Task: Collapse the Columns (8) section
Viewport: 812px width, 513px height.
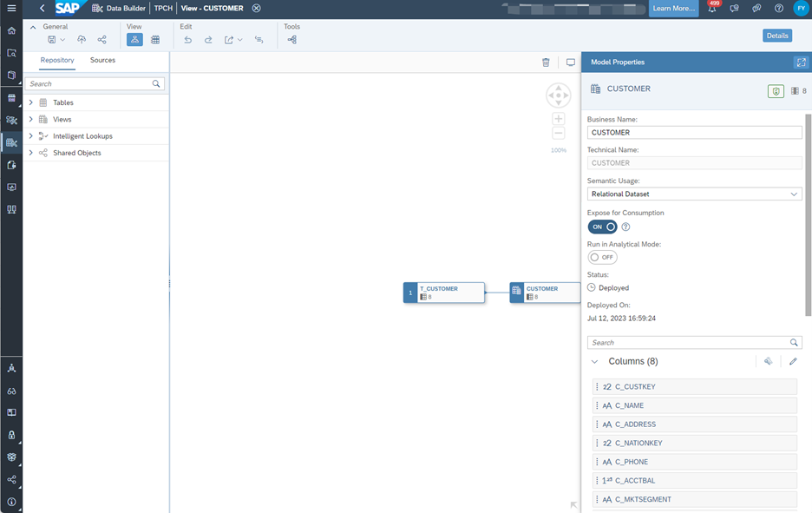Action: 594,362
